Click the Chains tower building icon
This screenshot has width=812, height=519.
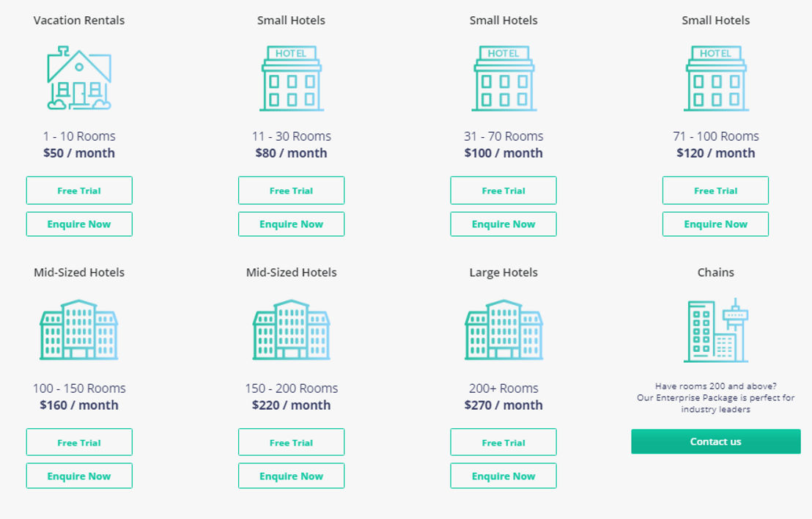click(716, 330)
